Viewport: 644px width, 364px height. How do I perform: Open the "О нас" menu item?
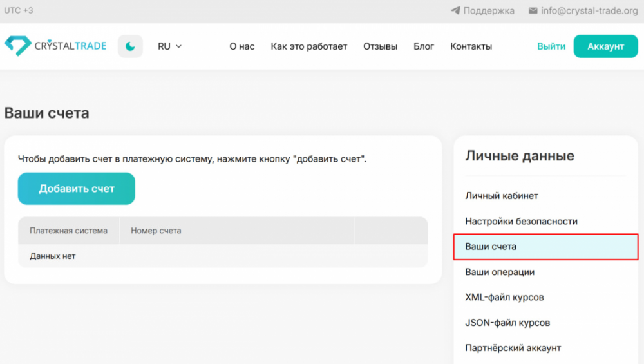(242, 46)
